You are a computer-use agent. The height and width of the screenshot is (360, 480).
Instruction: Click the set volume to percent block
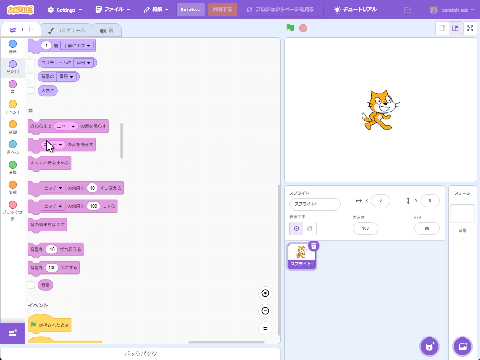tap(54, 268)
